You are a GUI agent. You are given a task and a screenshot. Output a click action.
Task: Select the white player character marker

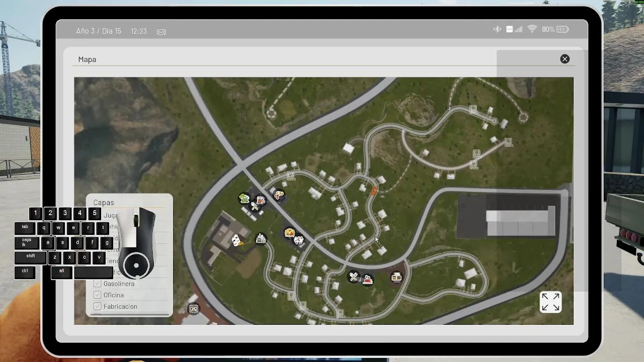pyautogui.click(x=236, y=240)
